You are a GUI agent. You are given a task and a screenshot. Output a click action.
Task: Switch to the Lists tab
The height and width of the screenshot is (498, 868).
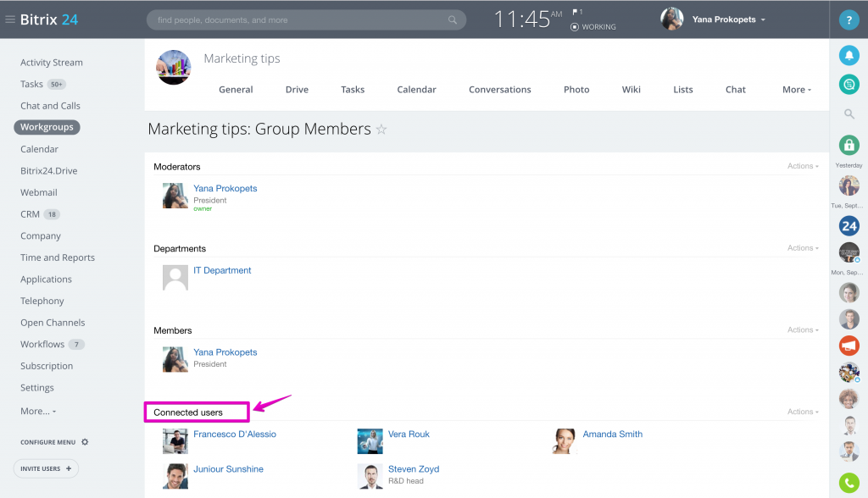(x=683, y=90)
